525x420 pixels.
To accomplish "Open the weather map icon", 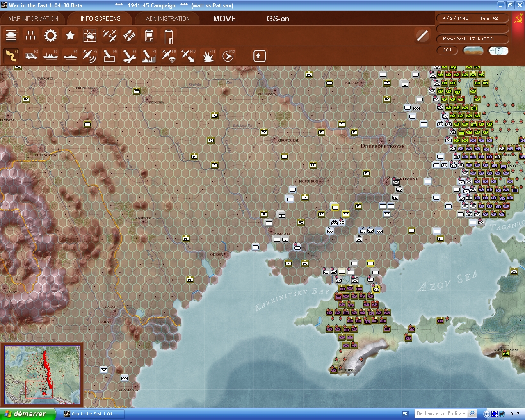I will pos(90,36).
